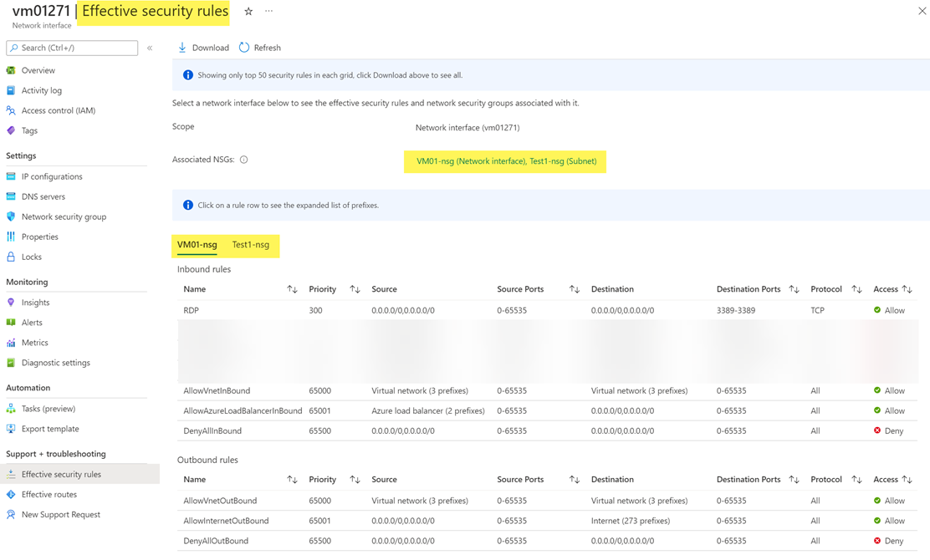Click the Metrics chart icon

[11, 343]
